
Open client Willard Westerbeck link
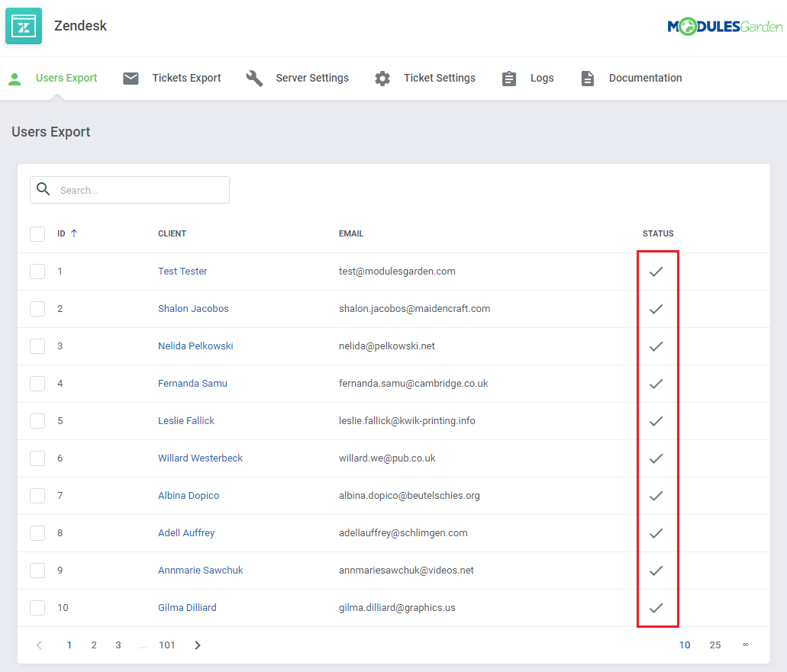pos(200,458)
